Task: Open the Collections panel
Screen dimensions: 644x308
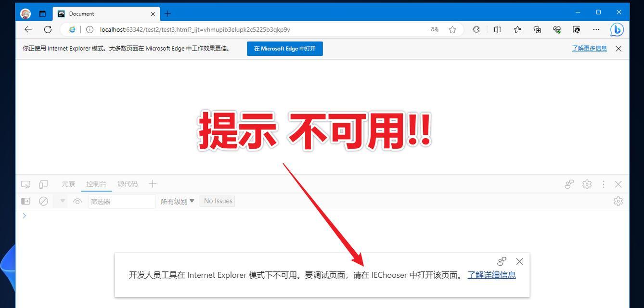Action: click(538, 29)
